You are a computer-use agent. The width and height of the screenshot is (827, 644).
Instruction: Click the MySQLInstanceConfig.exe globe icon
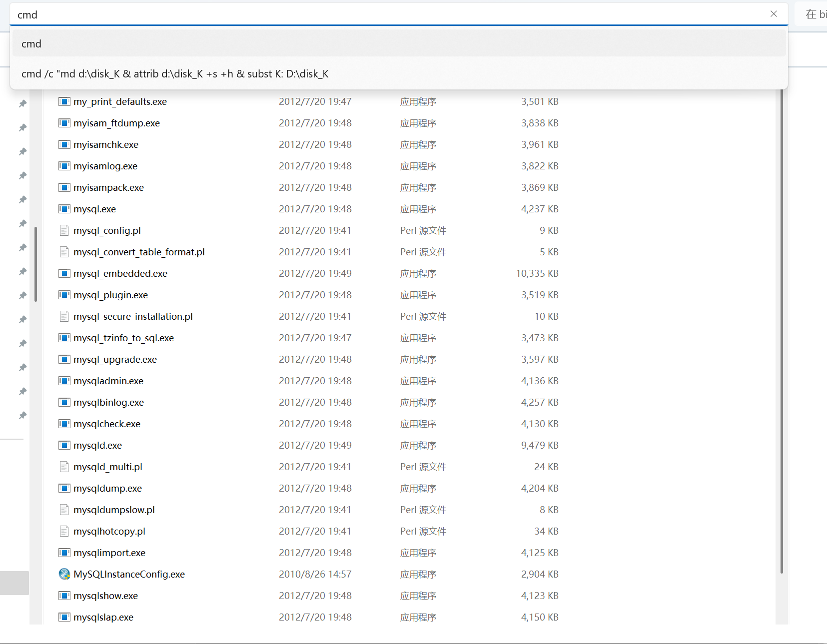[64, 574]
